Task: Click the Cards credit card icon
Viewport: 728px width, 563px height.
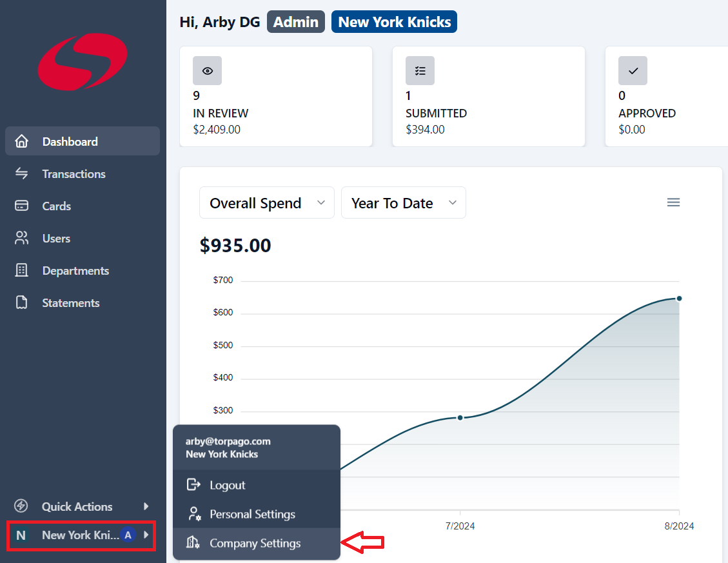Action: [x=21, y=205]
